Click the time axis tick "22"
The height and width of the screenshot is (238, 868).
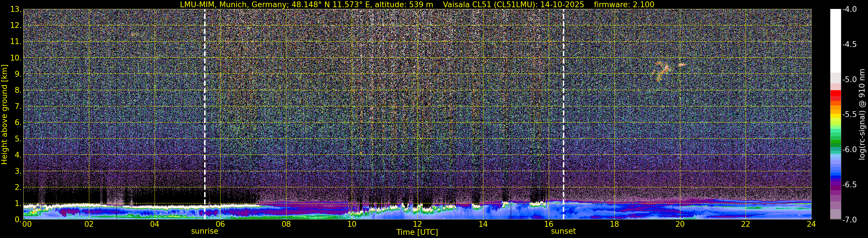pyautogui.click(x=746, y=224)
